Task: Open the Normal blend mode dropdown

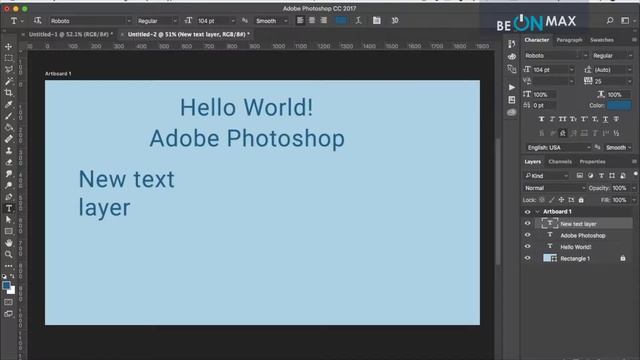Action: 554,188
